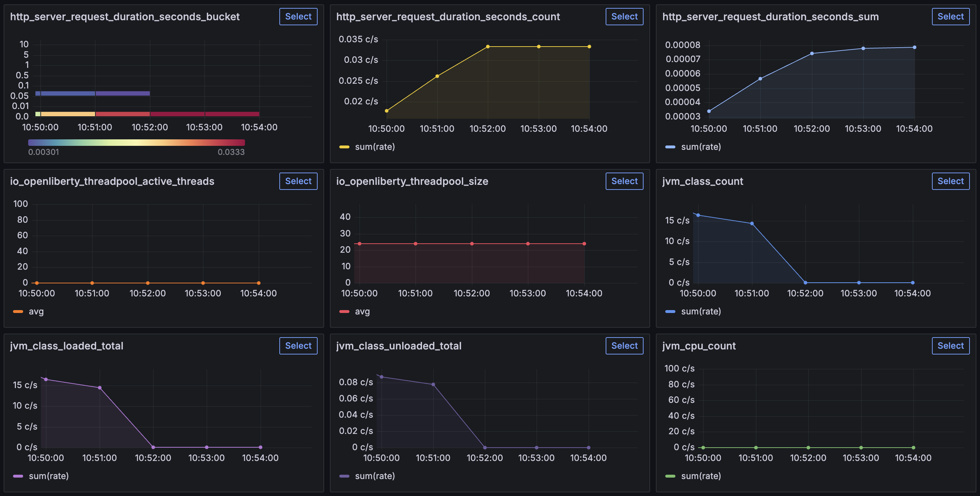Toggle avg legend under io_openliberty_threadpool_size
This screenshot has width=980, height=496.
coord(362,311)
